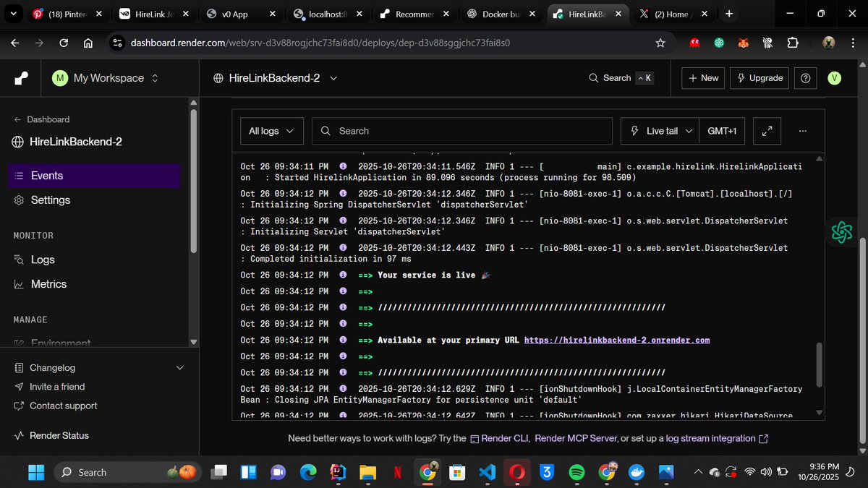Image resolution: width=868 pixels, height=488 pixels.
Task: Open the All logs filter dropdown
Action: 271,131
